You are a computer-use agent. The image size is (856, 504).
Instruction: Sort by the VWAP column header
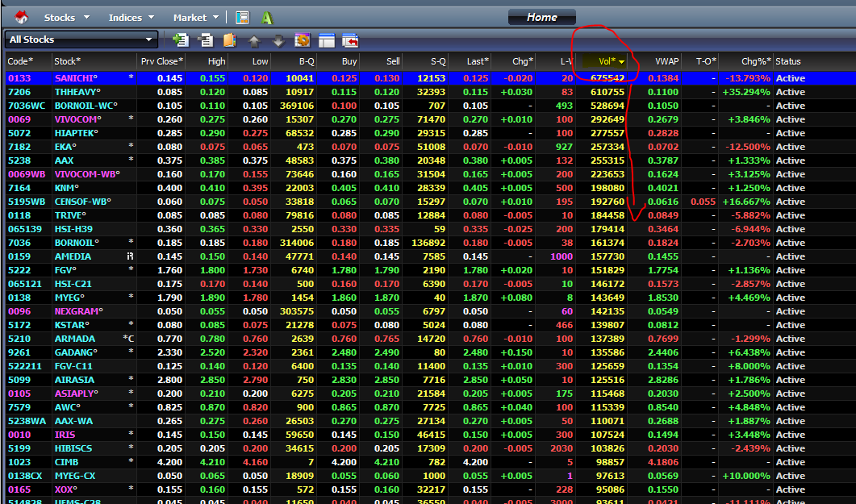click(666, 61)
